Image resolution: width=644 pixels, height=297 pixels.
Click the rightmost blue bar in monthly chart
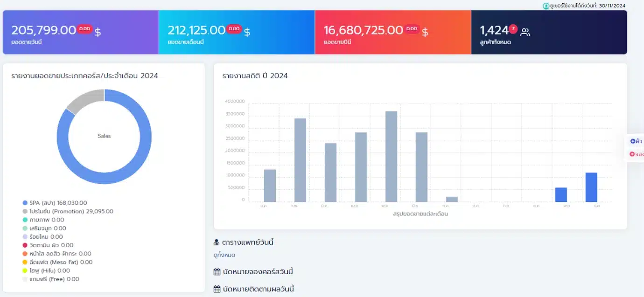(x=591, y=187)
